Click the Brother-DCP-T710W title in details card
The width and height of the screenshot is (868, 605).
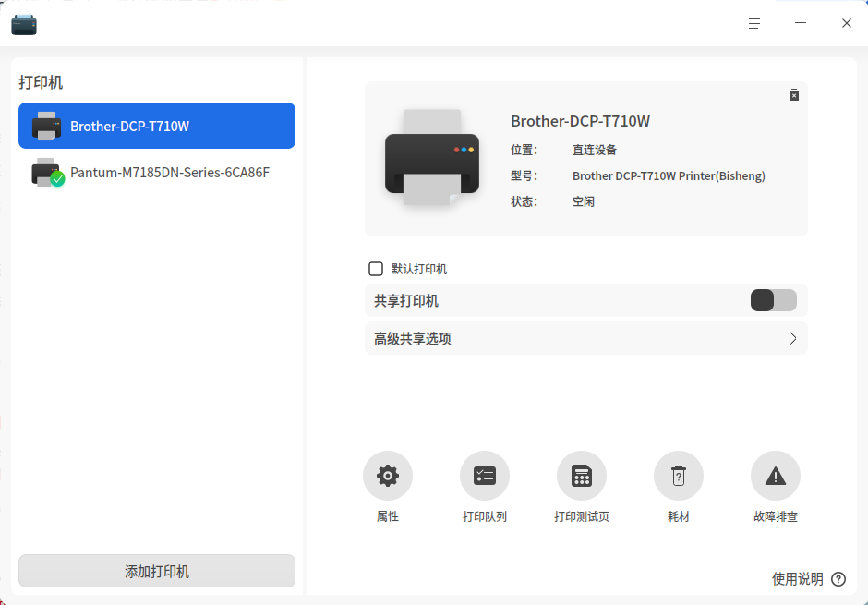pos(580,121)
